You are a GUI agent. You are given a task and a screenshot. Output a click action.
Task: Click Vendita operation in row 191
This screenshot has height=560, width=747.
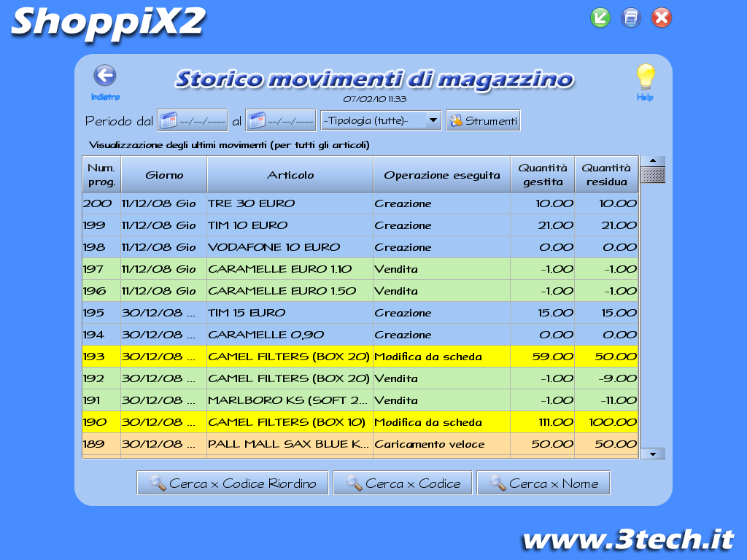(x=442, y=400)
